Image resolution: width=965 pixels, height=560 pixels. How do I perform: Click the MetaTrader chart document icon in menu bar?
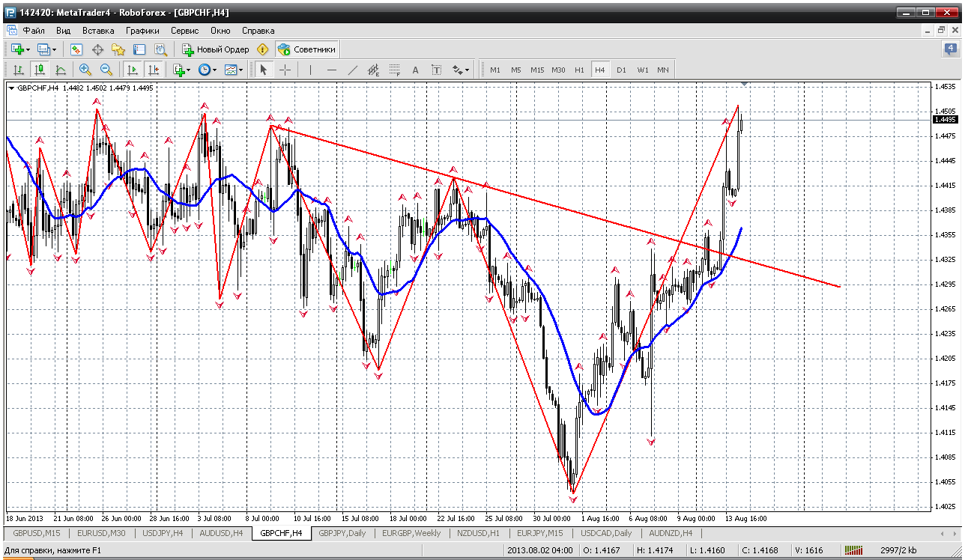coord(11,31)
